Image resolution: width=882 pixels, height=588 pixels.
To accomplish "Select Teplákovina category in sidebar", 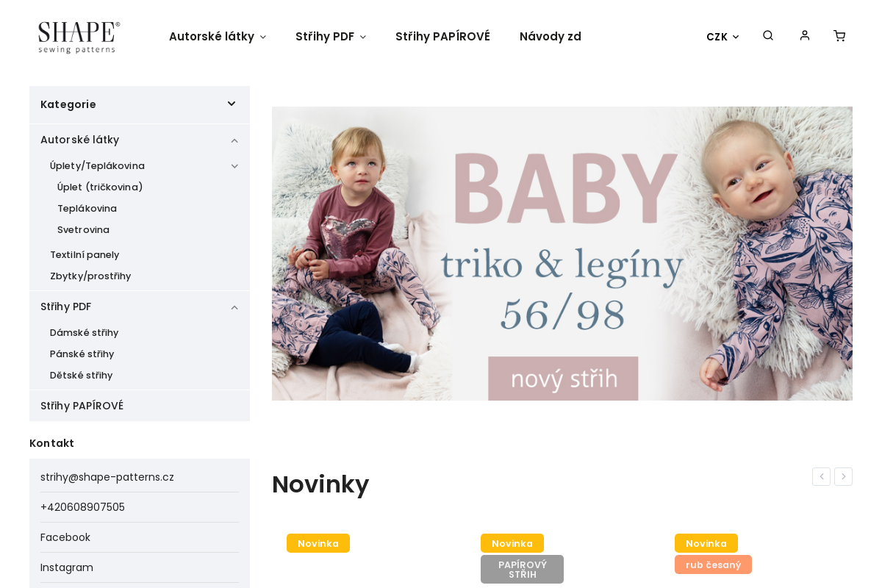I will click(x=87, y=209).
